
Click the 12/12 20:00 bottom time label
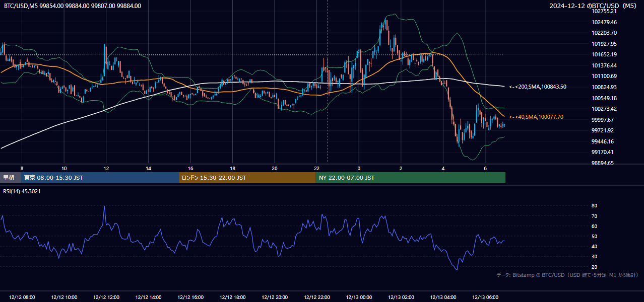tap(275, 297)
